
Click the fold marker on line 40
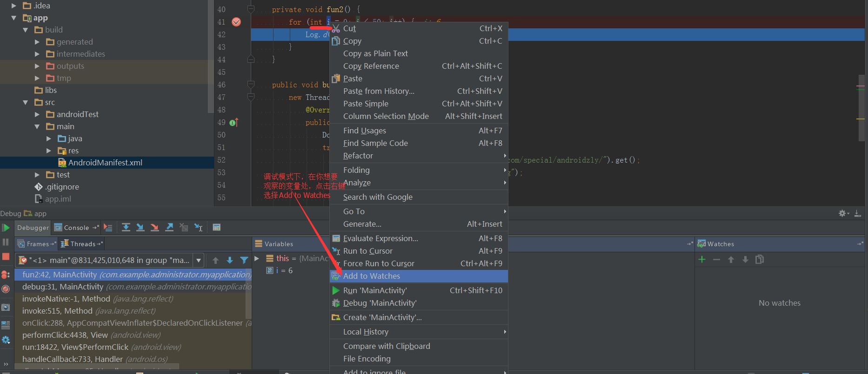251,9
